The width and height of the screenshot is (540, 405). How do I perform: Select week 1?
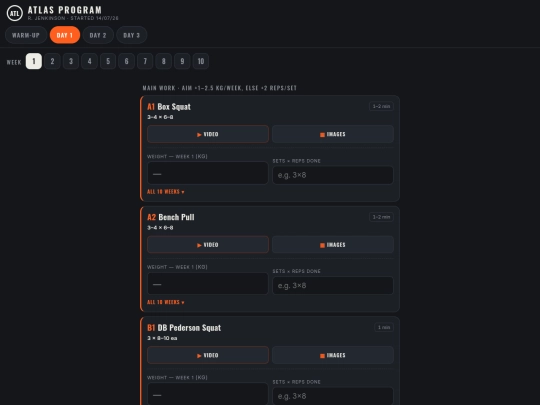coord(34,61)
